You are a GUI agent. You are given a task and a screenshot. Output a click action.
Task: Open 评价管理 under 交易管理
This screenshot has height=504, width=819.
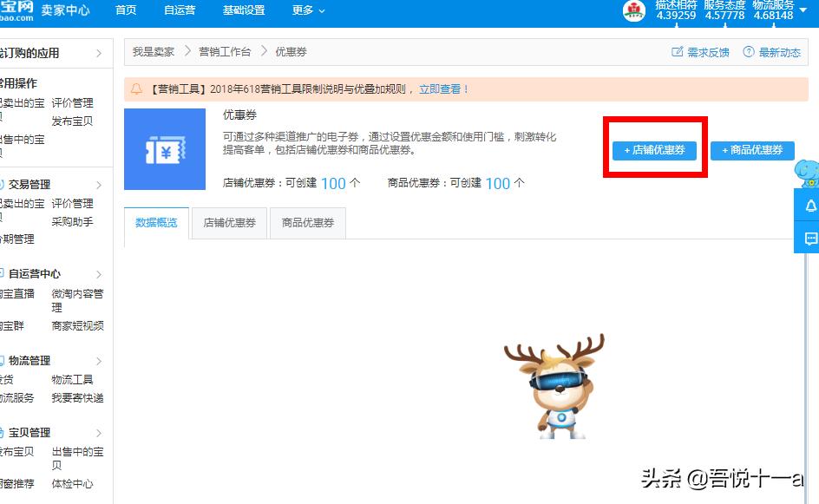(72, 204)
